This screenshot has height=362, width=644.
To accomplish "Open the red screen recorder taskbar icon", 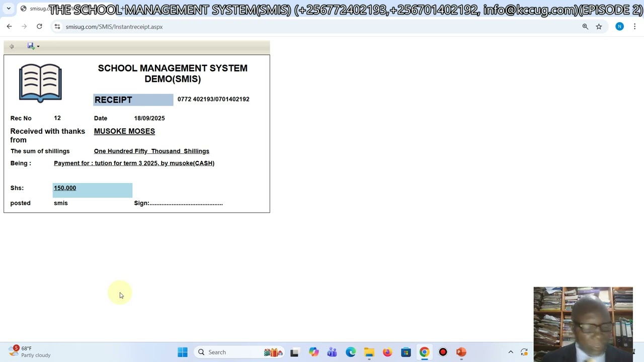I will [443, 352].
